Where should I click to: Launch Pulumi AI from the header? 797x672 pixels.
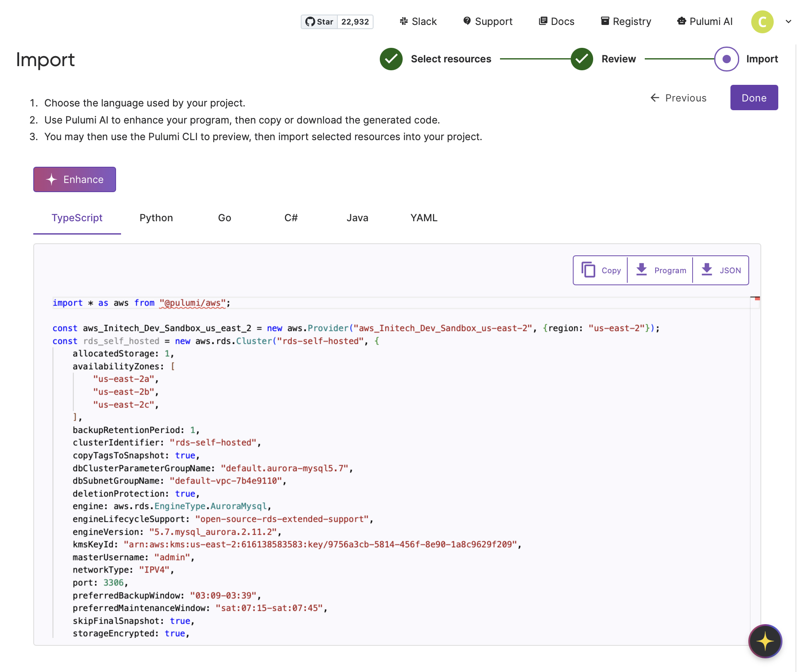[x=705, y=22]
